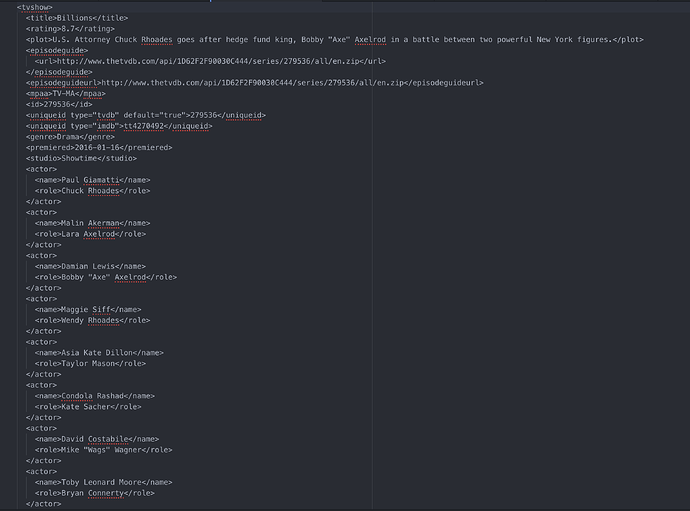Click the name line for Damian Lewis

pyautogui.click(x=90, y=266)
